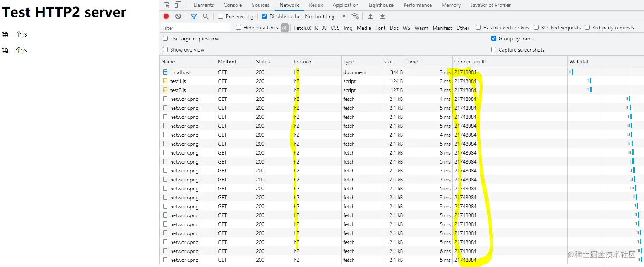
Task: Activate the inspect element picker icon
Action: click(x=167, y=5)
